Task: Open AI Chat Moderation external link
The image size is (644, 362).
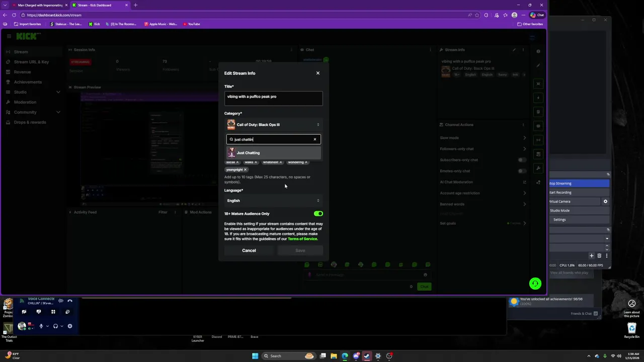Action: 524,182
